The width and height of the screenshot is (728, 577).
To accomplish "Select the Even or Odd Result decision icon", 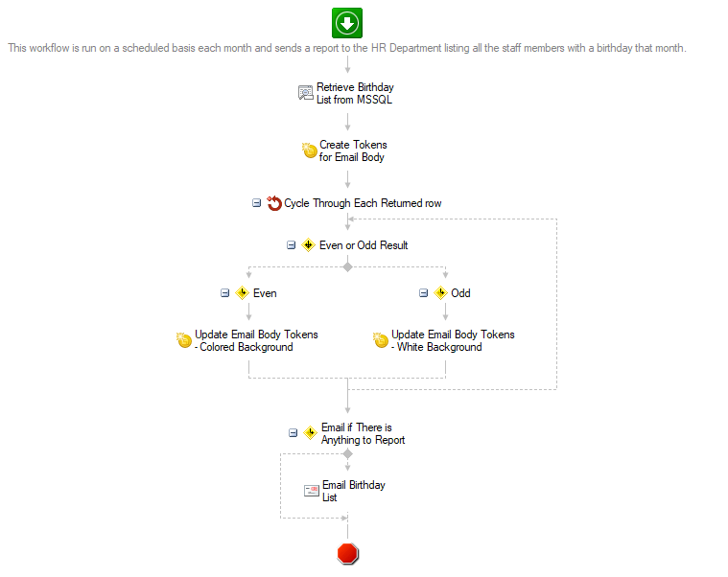I will 308,245.
